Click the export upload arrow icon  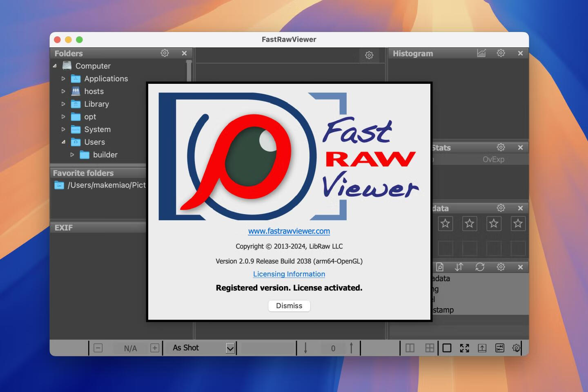482,348
